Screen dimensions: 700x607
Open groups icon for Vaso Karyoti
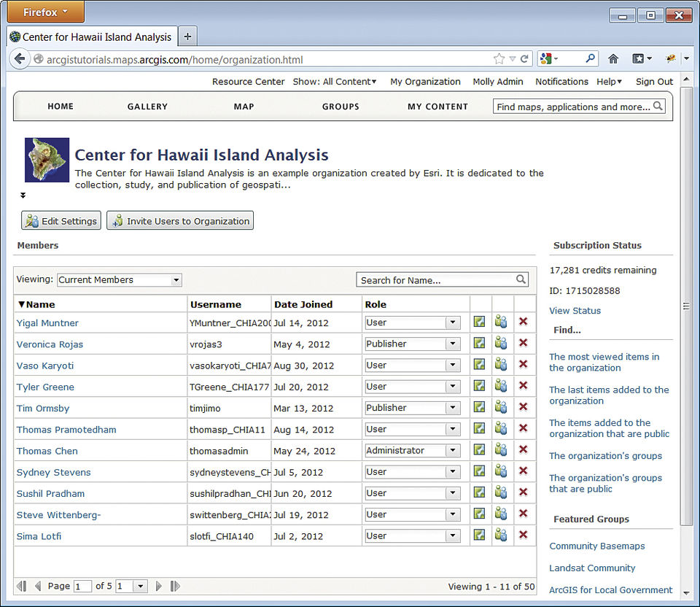(x=501, y=365)
